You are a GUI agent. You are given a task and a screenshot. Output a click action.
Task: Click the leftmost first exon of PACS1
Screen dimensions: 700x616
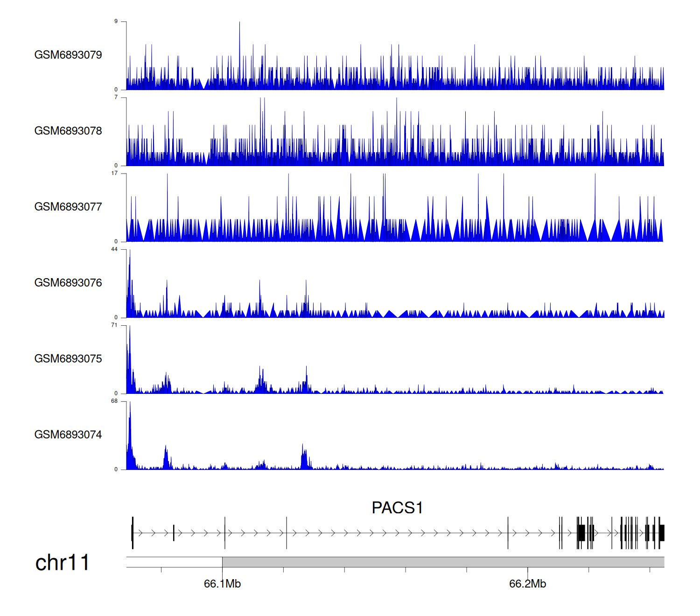click(133, 532)
